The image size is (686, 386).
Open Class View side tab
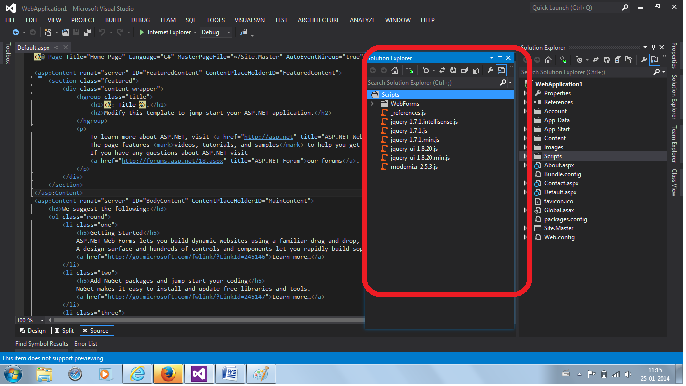pyautogui.click(x=674, y=182)
